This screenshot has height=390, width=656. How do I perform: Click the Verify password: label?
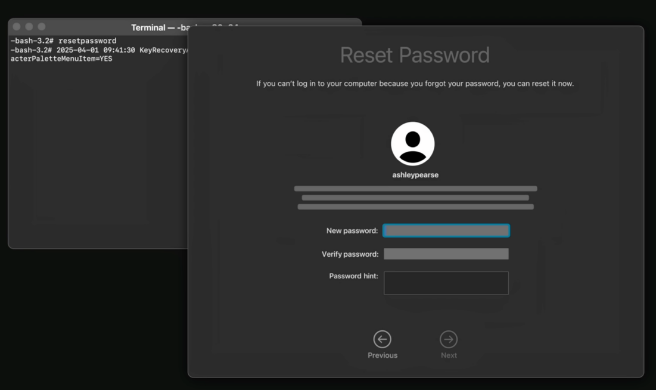click(350, 254)
